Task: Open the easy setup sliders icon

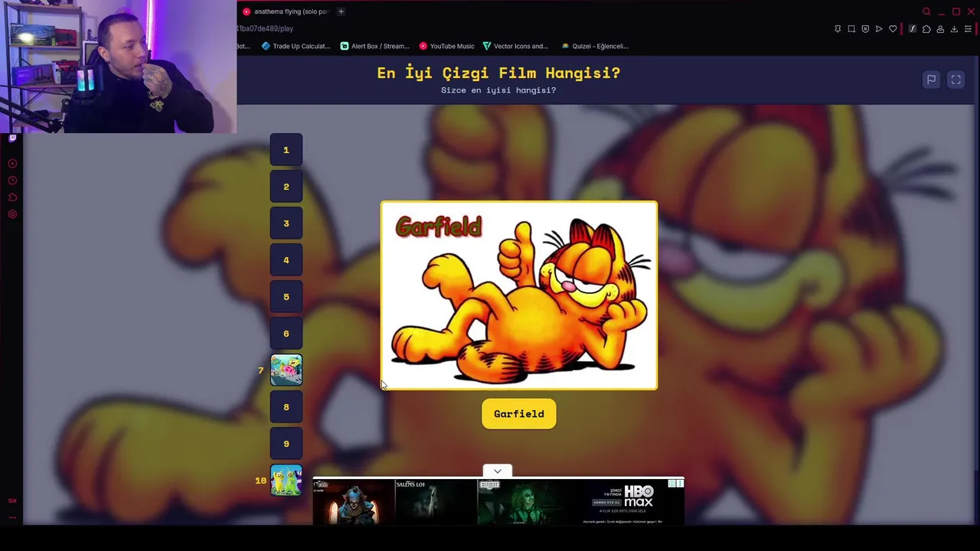Action: 968,29
